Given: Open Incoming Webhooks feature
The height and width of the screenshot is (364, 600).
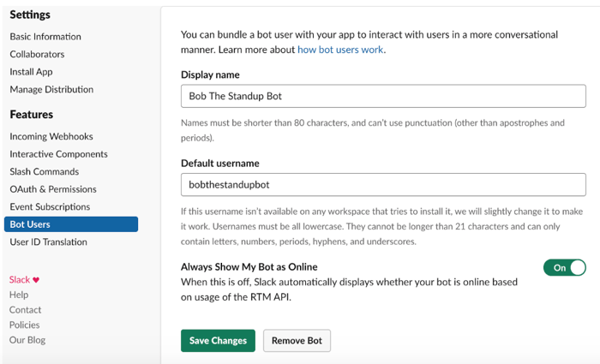Looking at the screenshot, I should (51, 136).
